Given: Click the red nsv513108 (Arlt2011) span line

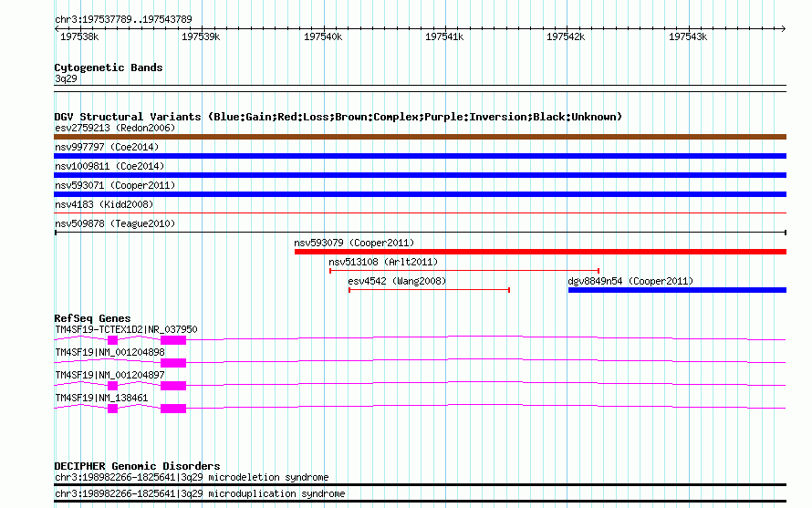Looking at the screenshot, I should click(464, 270).
